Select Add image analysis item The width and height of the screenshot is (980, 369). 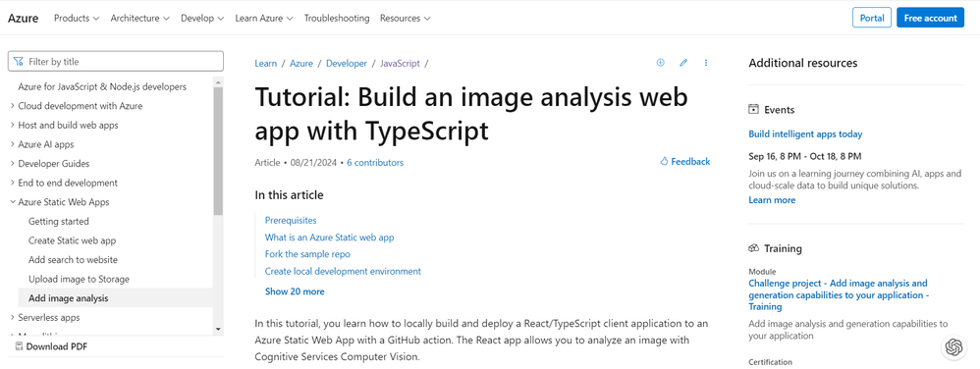[116, 298]
